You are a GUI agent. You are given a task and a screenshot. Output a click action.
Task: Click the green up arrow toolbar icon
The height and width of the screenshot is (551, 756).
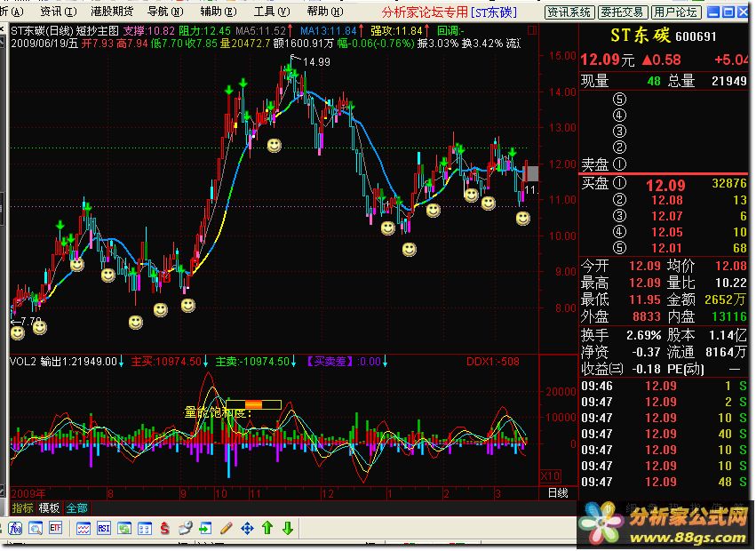(x=267, y=528)
